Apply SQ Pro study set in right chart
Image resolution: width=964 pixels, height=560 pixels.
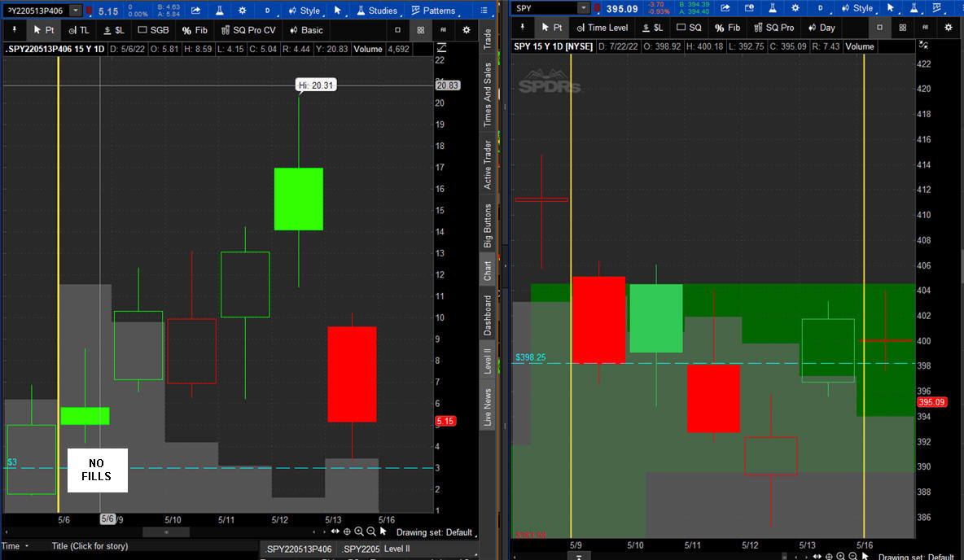pyautogui.click(x=774, y=27)
